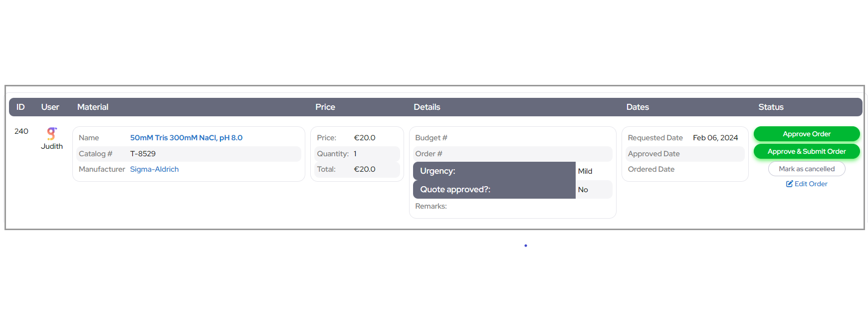The height and width of the screenshot is (309, 868).
Task: Click Judith's user avatar icon
Action: (x=51, y=133)
